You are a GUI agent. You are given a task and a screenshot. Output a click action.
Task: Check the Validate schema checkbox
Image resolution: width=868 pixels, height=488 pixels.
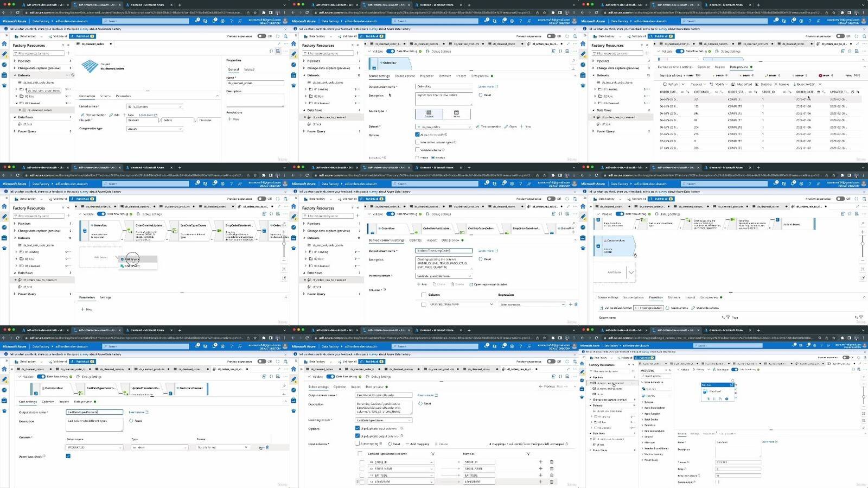click(x=417, y=150)
